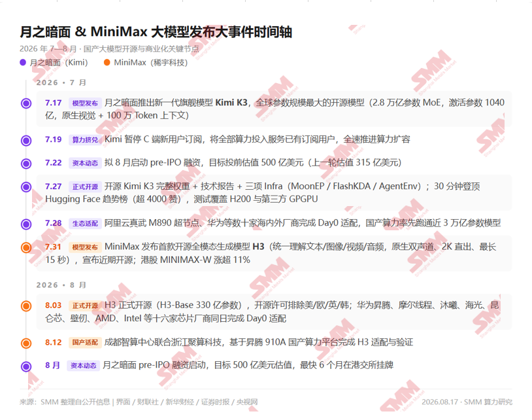Click the purple marker beside '8 月' entry
532x420 pixels.
[26, 366]
